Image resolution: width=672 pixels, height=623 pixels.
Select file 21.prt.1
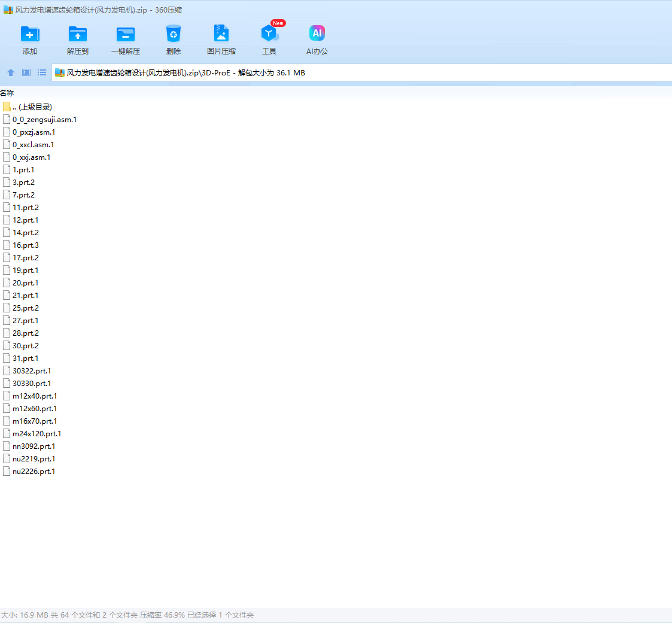[x=25, y=295]
